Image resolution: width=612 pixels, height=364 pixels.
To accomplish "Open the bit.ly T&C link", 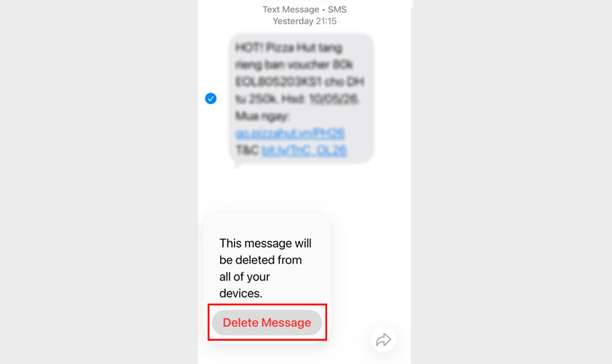I will tap(304, 150).
